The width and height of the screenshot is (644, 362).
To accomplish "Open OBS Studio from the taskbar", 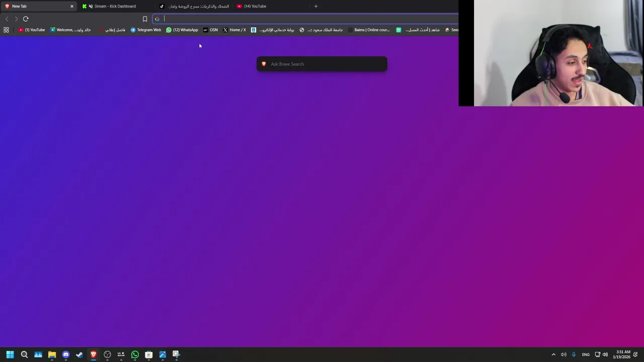I will 107,354.
